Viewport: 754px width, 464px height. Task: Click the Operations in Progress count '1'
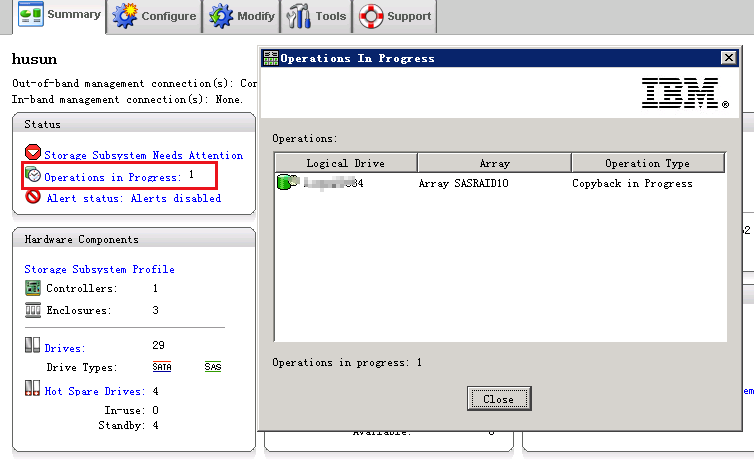tap(191, 174)
